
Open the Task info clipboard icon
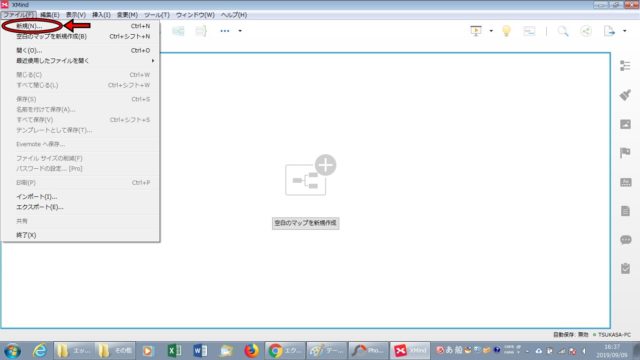pyautogui.click(x=625, y=269)
